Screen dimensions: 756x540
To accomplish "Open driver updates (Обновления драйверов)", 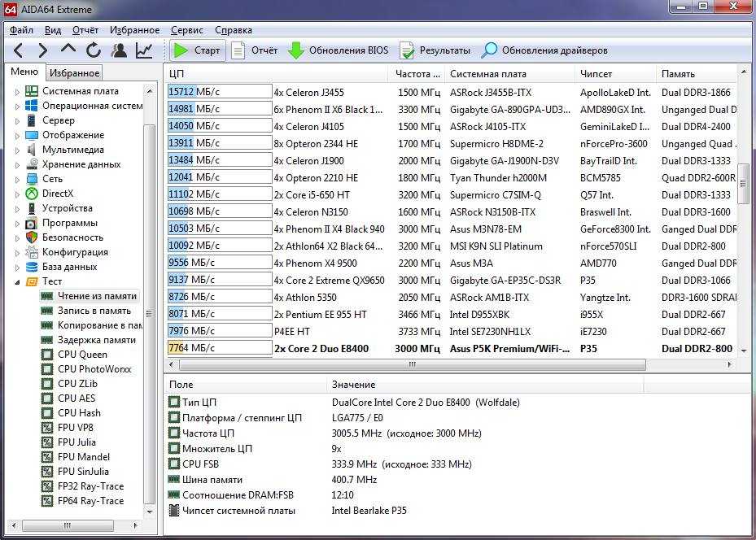I will point(544,50).
